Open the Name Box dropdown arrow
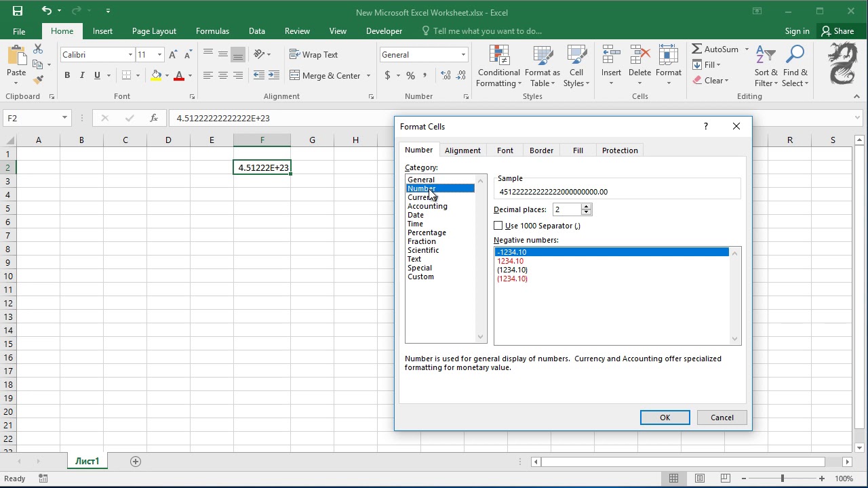868x488 pixels. click(x=64, y=118)
